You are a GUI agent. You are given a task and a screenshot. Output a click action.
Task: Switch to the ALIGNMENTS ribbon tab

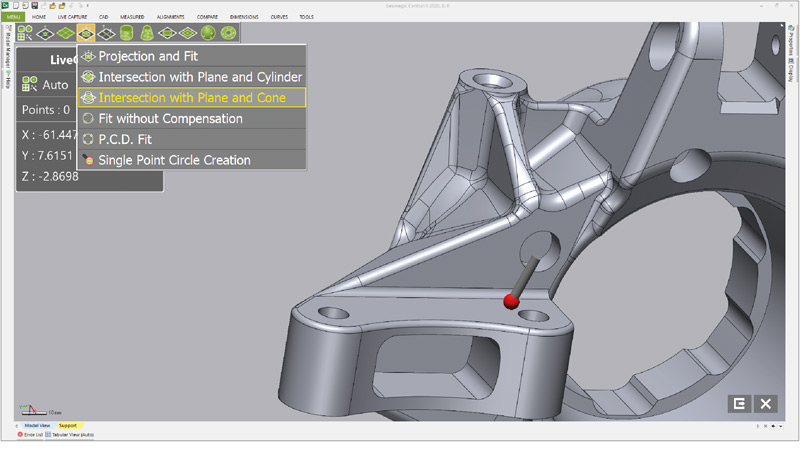pyautogui.click(x=170, y=17)
